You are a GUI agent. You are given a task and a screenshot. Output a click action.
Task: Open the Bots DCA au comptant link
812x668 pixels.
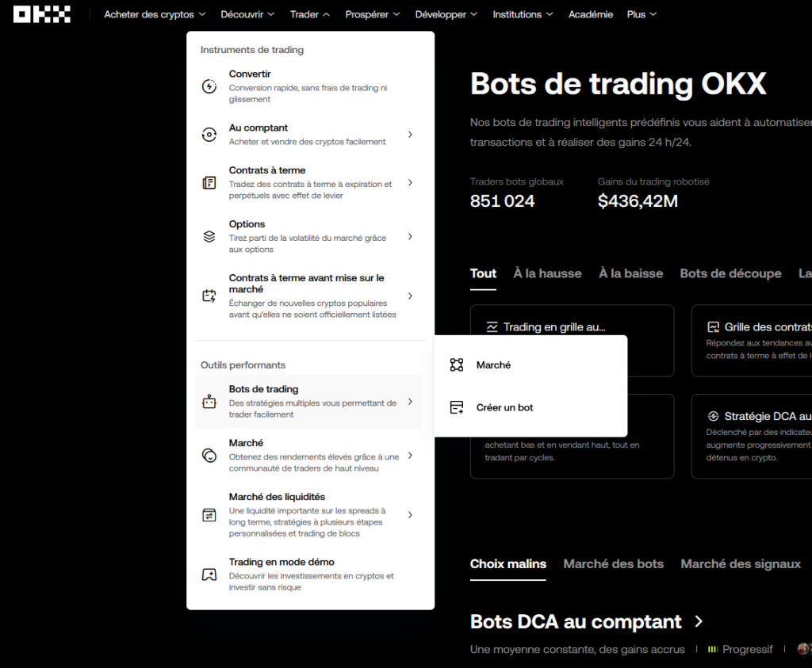pos(576,621)
